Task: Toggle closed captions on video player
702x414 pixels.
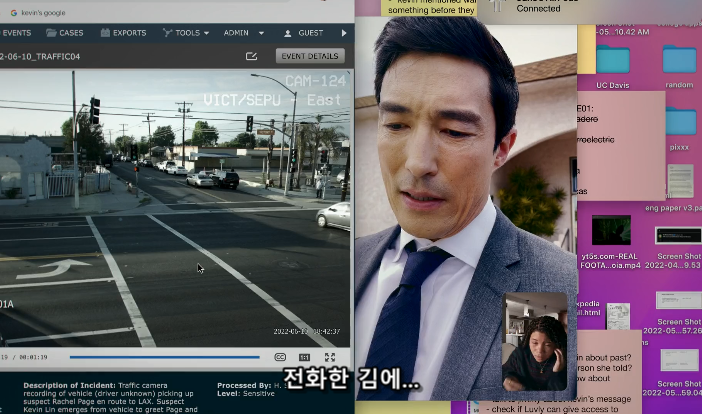Action: [280, 357]
